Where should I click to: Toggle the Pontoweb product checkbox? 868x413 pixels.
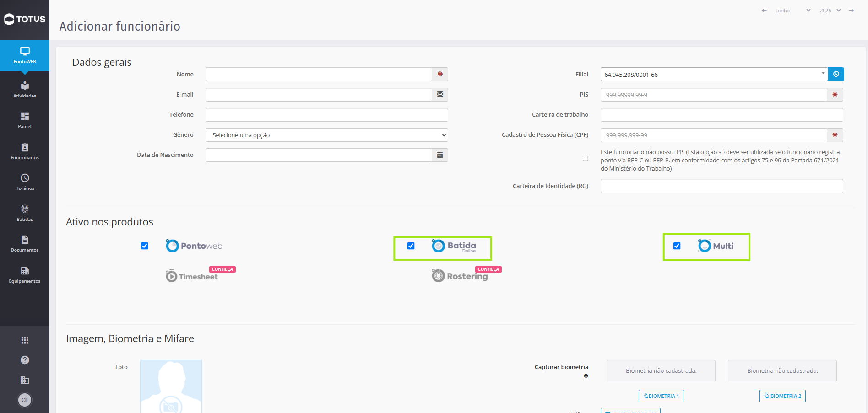pos(145,246)
